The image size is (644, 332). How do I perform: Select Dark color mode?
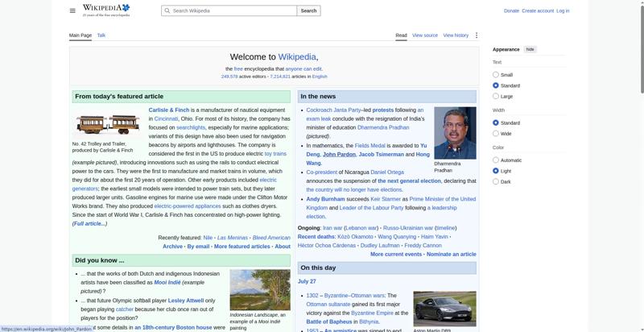point(496,181)
